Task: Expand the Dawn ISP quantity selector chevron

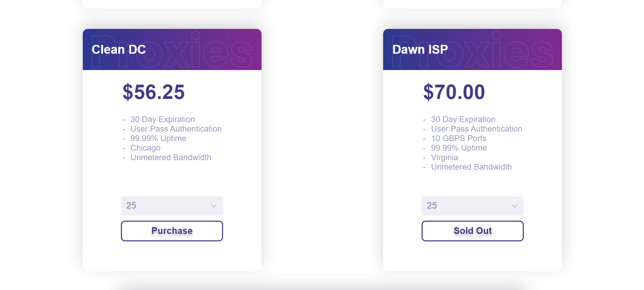Action: tap(515, 206)
